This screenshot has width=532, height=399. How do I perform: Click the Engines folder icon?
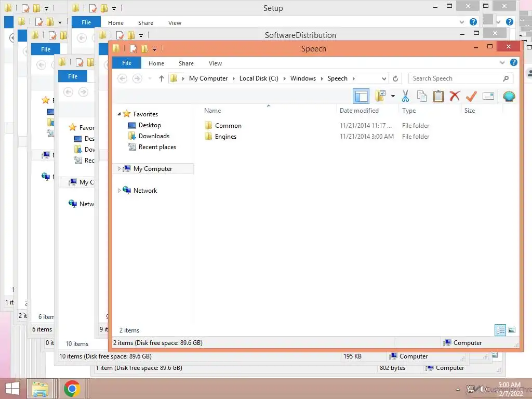[x=208, y=137]
